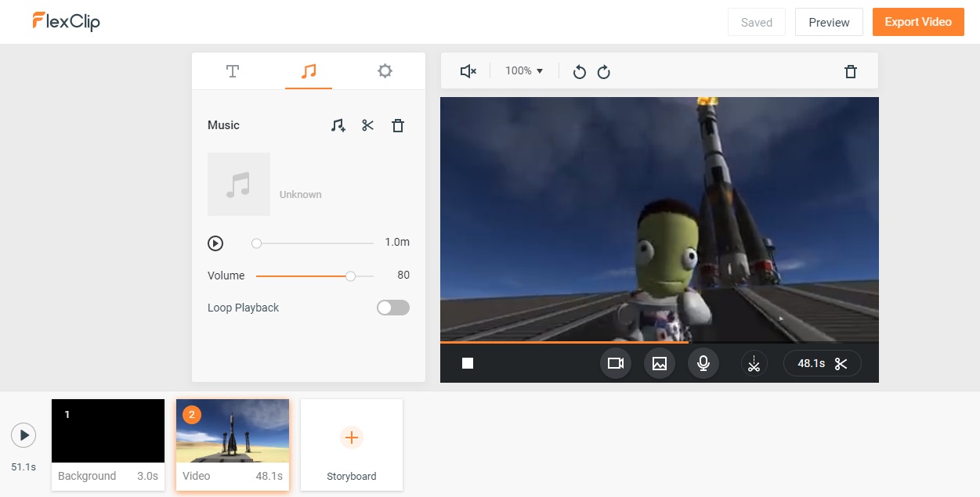
Task: Click the add video camera icon
Action: click(616, 363)
